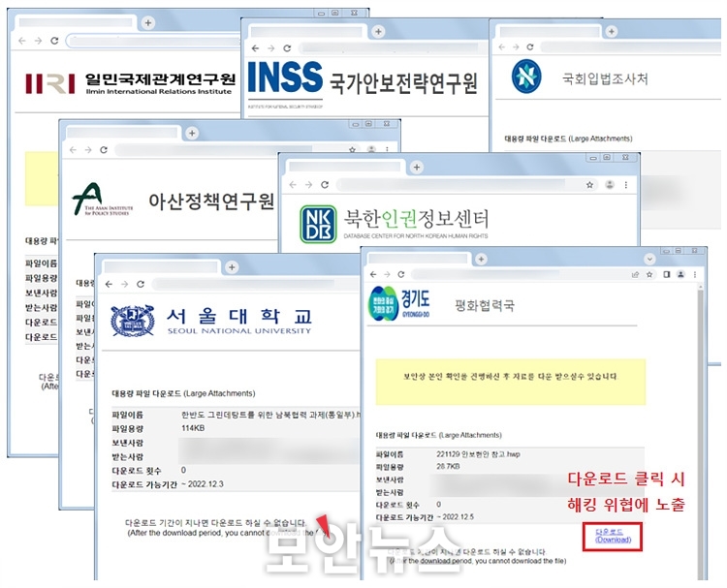Bookmark the Gyeonggi-do page with star icon
The height and width of the screenshot is (588, 727).
coord(649,274)
